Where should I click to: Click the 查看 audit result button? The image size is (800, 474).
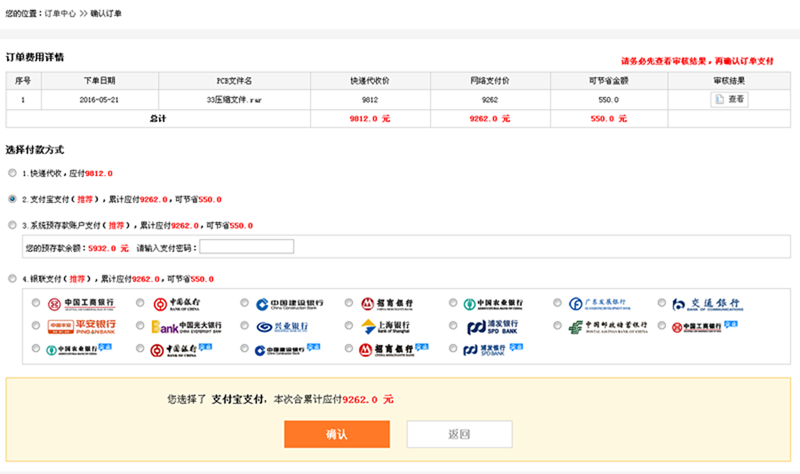coord(730,99)
